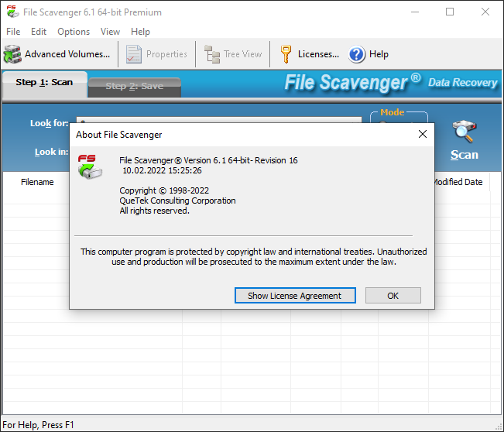The height and width of the screenshot is (432, 504).
Task: Click the Tree View toolbar icon
Action: tap(212, 54)
